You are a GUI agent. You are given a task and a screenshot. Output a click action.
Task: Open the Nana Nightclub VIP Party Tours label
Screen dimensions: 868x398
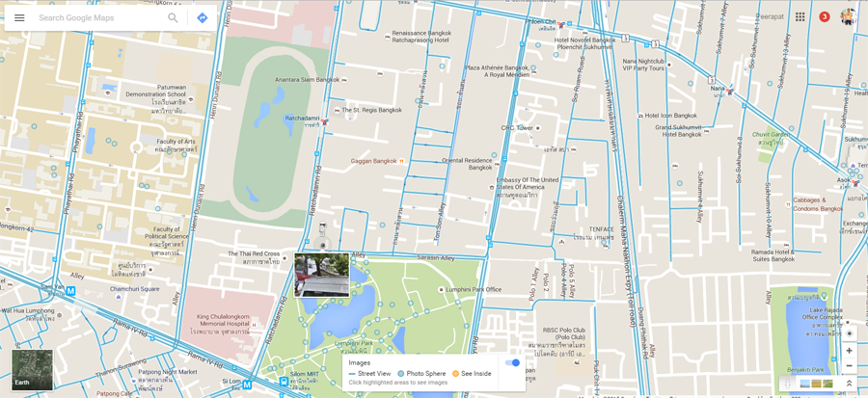(643, 65)
